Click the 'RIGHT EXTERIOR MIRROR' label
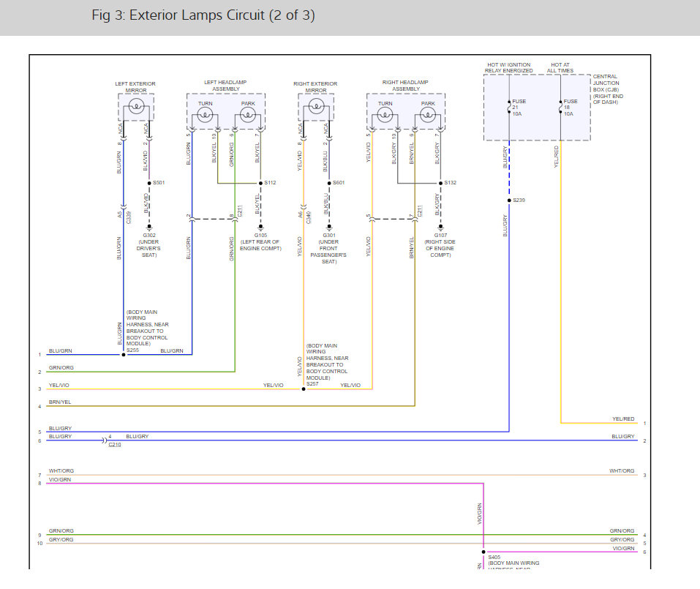 (315, 86)
